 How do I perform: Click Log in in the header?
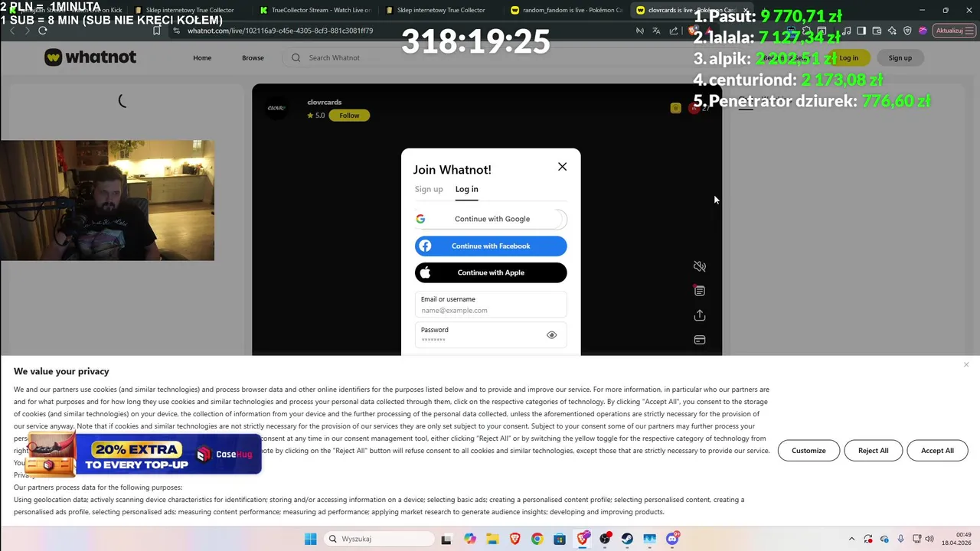coord(848,57)
